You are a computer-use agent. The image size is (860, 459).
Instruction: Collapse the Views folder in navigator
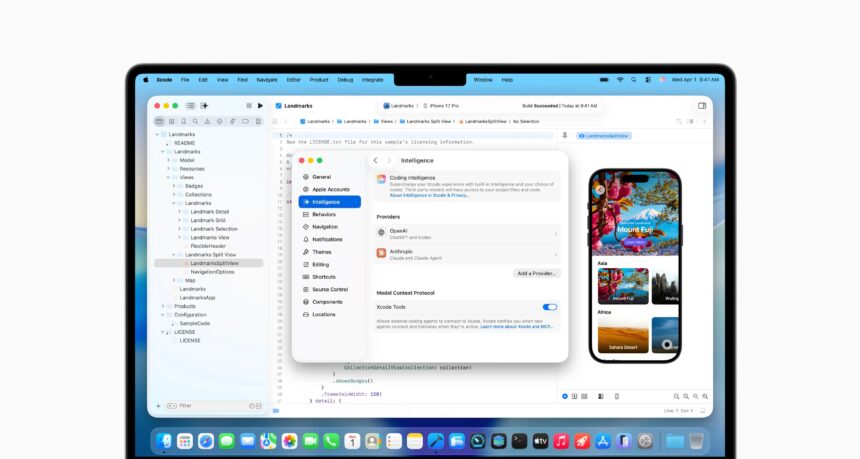click(169, 177)
